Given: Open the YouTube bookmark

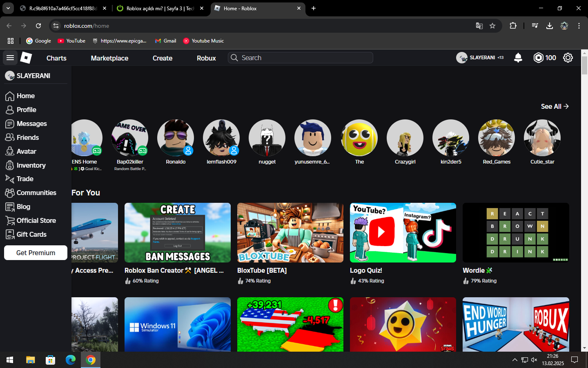Looking at the screenshot, I should (x=71, y=41).
